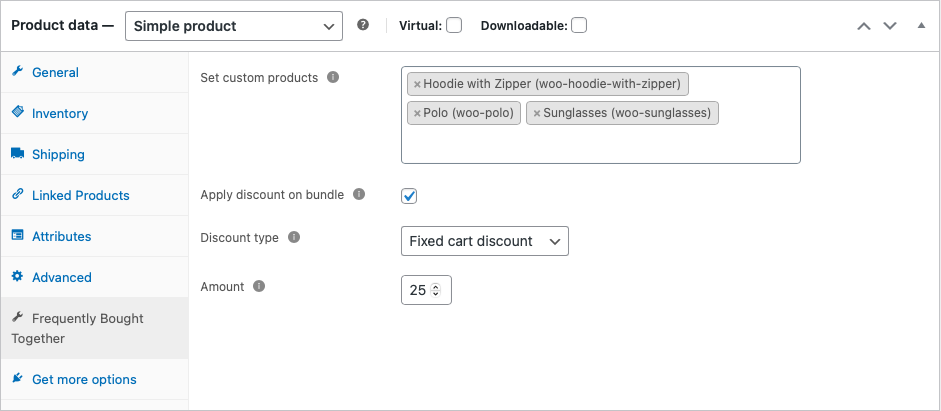The width and height of the screenshot is (941, 411).
Task: Click the Apply discount on bundle label
Action: [x=272, y=195]
